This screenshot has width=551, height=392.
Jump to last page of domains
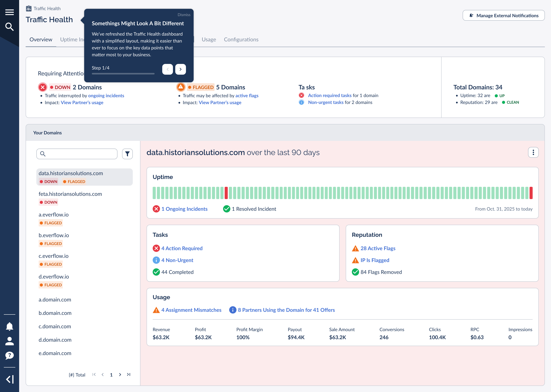pyautogui.click(x=129, y=375)
